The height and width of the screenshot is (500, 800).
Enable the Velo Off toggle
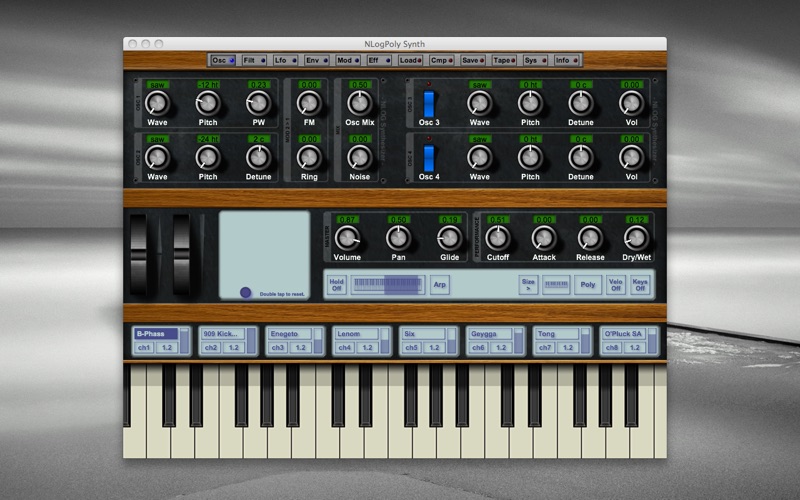coord(616,285)
